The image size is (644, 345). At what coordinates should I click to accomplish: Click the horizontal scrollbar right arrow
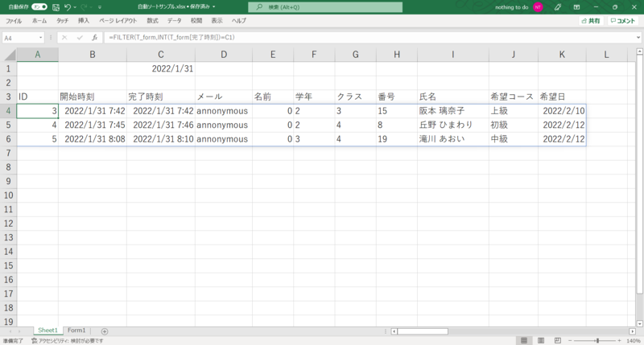(x=632, y=331)
